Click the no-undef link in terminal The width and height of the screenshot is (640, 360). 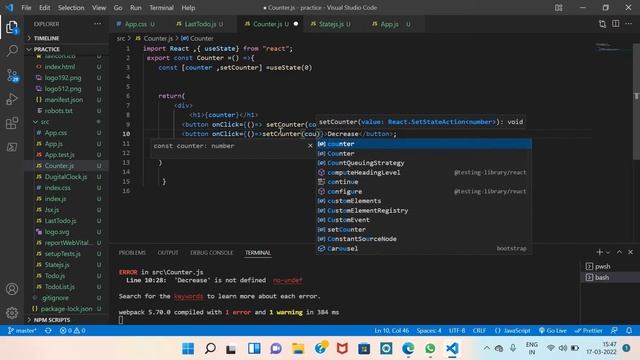click(x=287, y=280)
